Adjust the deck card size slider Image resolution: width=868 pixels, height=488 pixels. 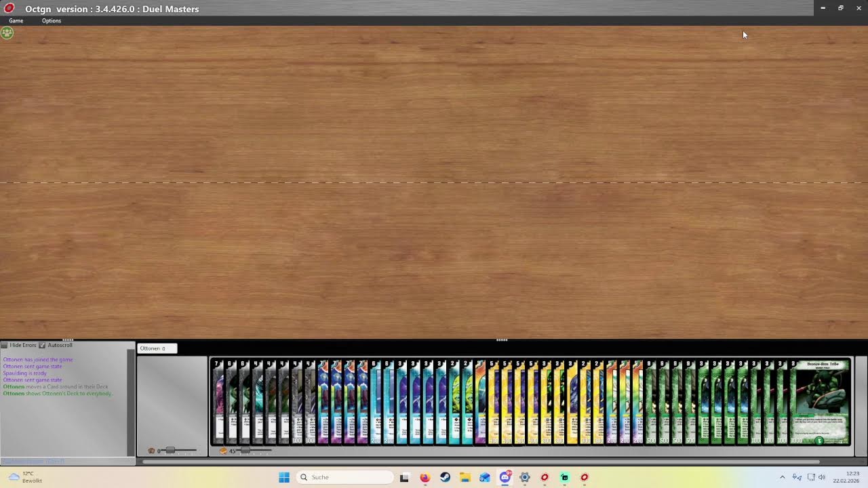coord(253,451)
